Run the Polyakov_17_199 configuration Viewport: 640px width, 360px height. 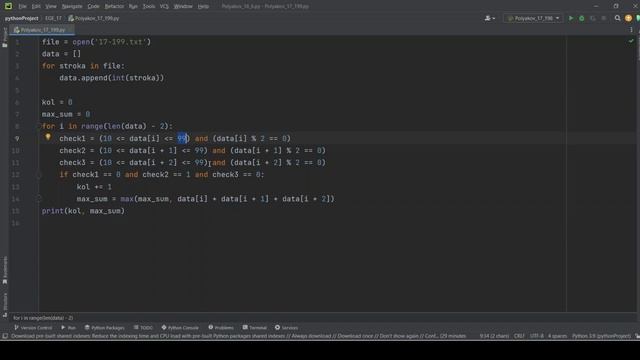coord(571,18)
